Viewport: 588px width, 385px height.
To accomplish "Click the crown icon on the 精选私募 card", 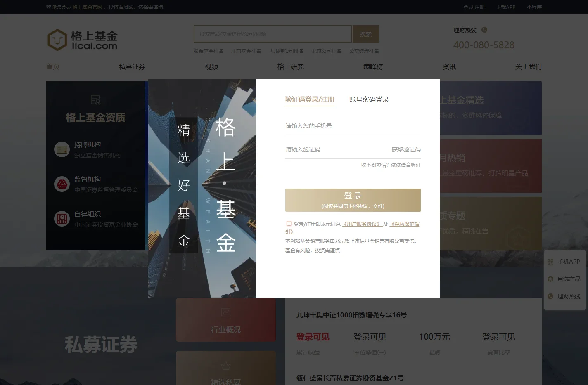I will 226,366.
